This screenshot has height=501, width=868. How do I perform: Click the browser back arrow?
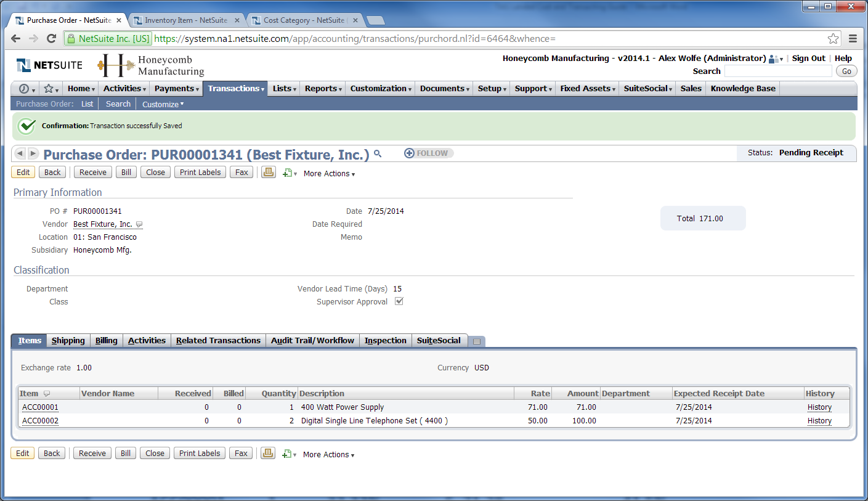(16, 38)
